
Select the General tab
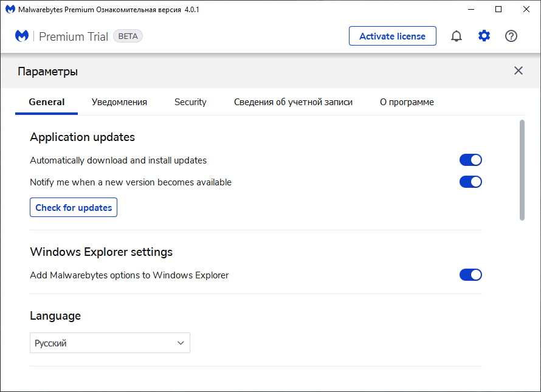click(x=46, y=102)
